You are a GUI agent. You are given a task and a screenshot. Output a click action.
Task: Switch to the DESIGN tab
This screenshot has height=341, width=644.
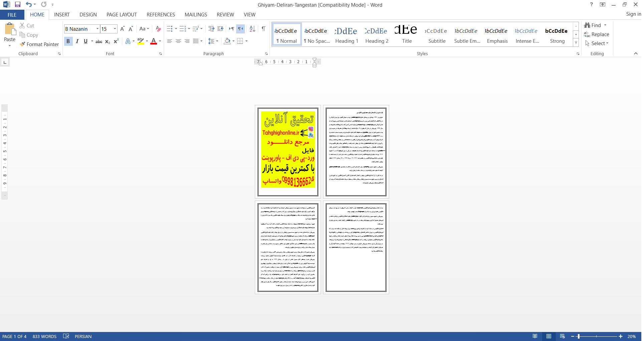pos(88,15)
